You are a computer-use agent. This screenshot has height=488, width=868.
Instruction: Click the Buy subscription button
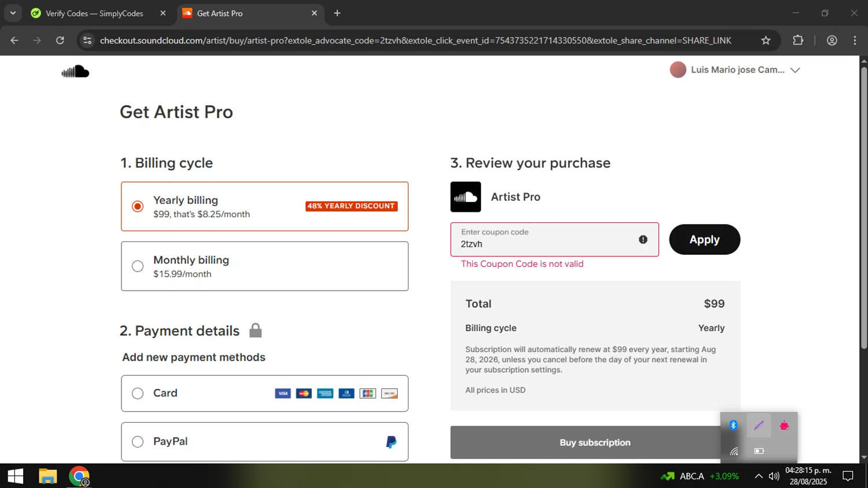click(x=595, y=443)
